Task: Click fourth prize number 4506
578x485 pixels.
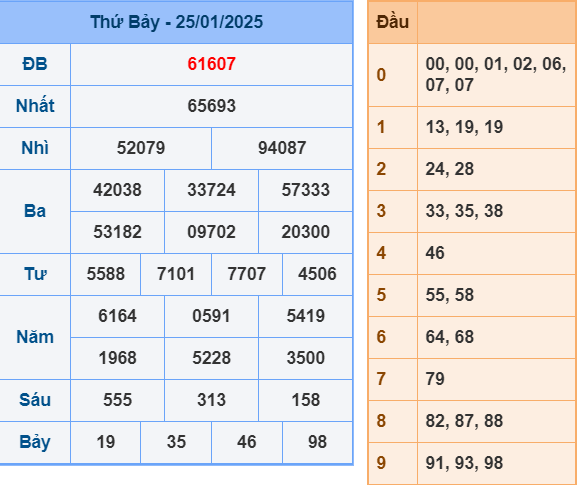Action: tap(317, 274)
